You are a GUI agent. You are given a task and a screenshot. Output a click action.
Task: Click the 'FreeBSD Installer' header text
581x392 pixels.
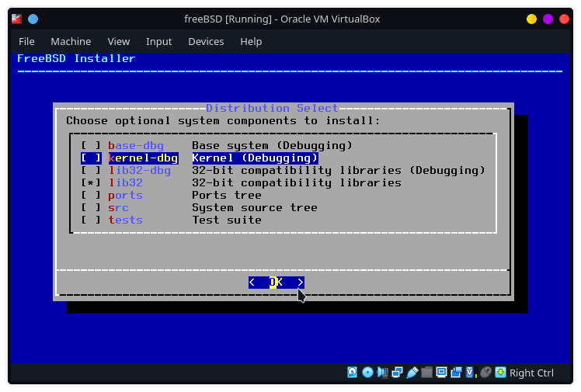(x=76, y=58)
